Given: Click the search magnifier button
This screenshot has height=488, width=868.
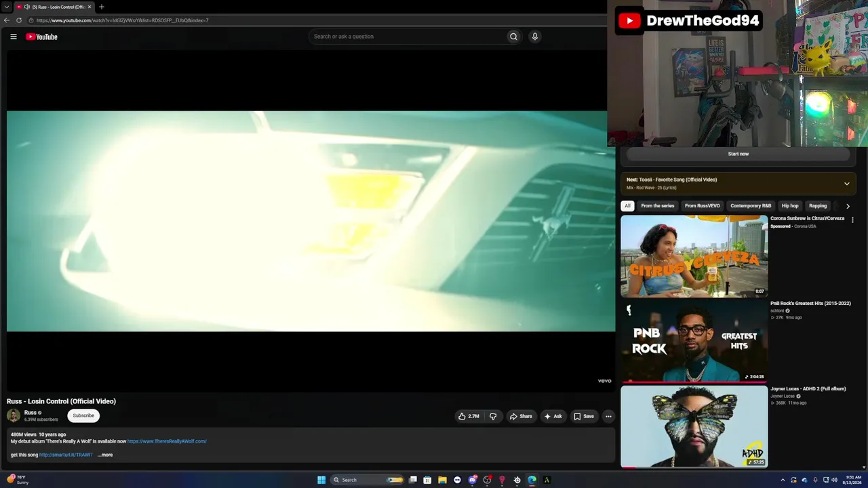Looking at the screenshot, I should (513, 37).
